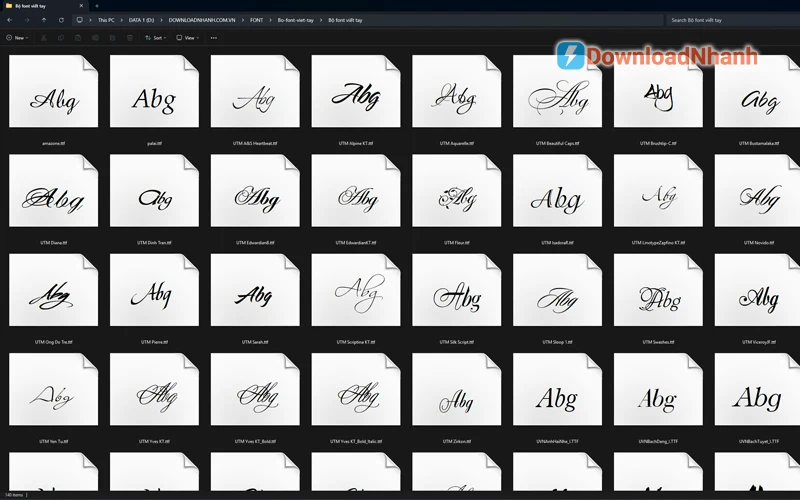
Task: Select UTM Sarah.ttf thumbnail
Action: pyautogui.click(x=255, y=290)
